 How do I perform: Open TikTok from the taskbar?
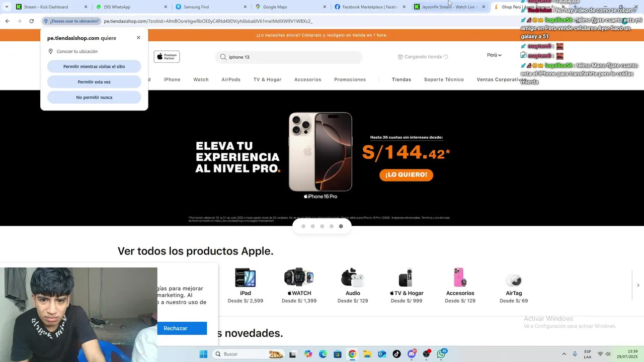pos(396,354)
